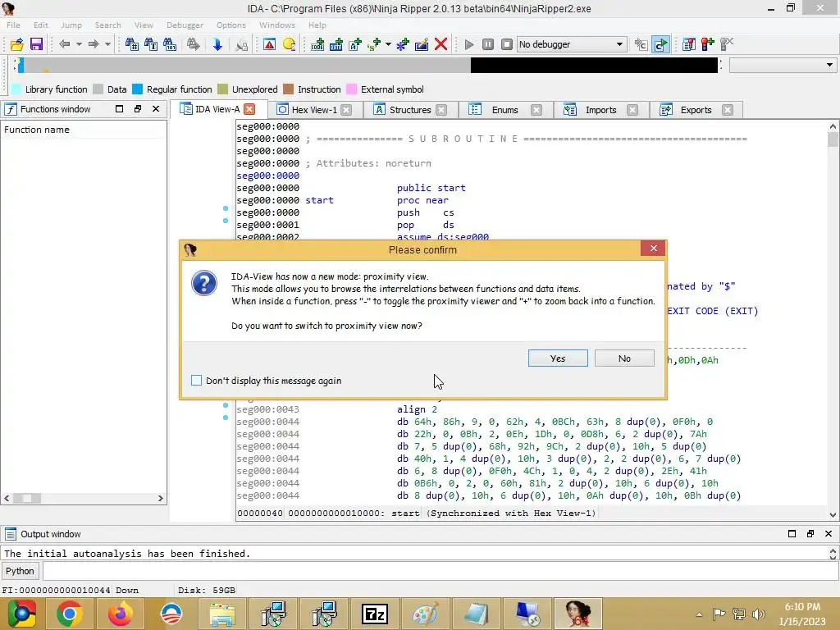Click the red pin add-breakpoint icon

click(x=708, y=44)
